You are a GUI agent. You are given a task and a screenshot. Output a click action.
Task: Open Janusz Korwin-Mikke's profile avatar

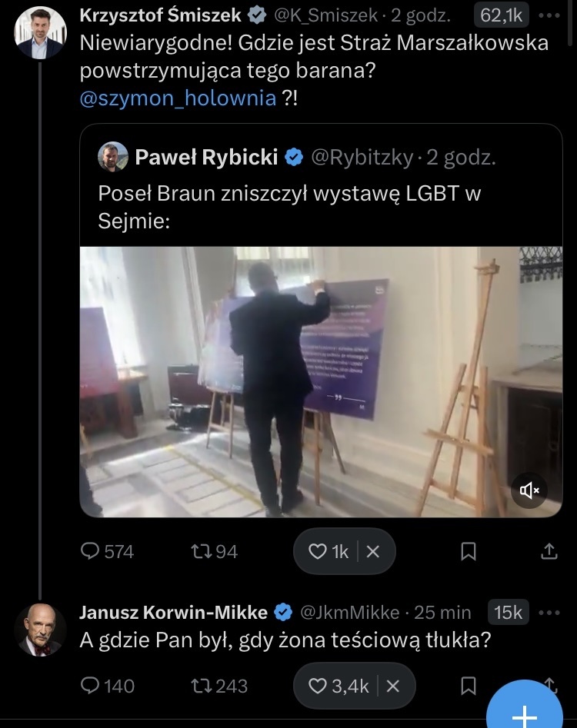[x=39, y=630]
